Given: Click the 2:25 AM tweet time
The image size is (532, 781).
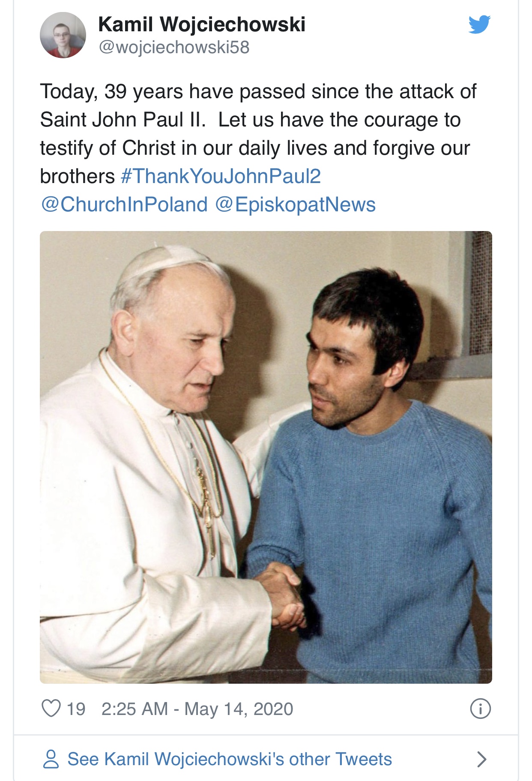Looking at the screenshot, I should click(134, 709).
